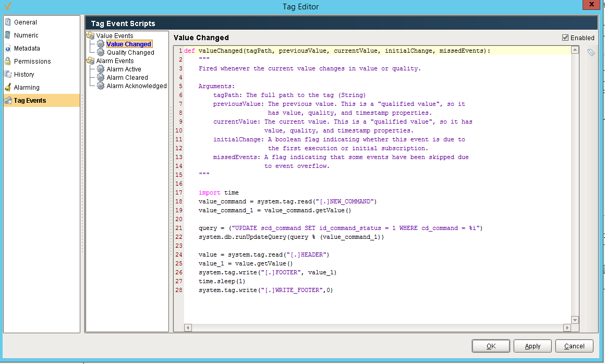Open the History section icon
Viewport: 605px width, 364px height.
click(8, 74)
